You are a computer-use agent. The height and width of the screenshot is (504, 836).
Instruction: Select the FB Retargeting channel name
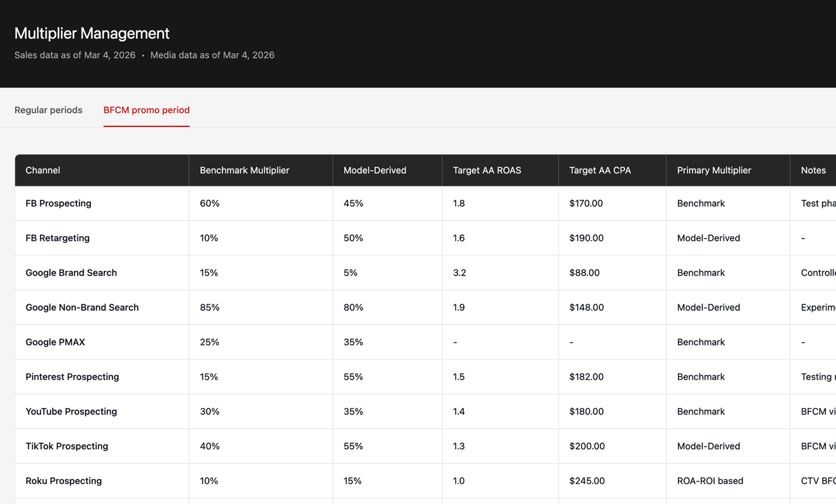click(x=57, y=238)
